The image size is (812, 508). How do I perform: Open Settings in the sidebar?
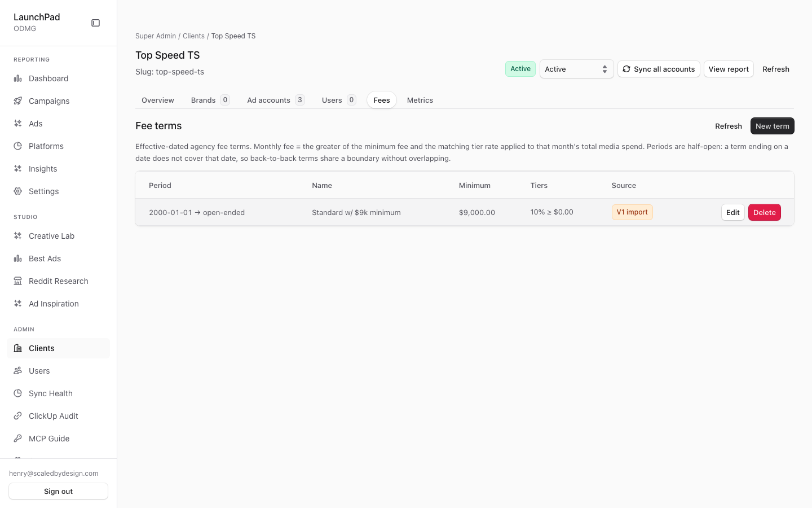(59, 191)
